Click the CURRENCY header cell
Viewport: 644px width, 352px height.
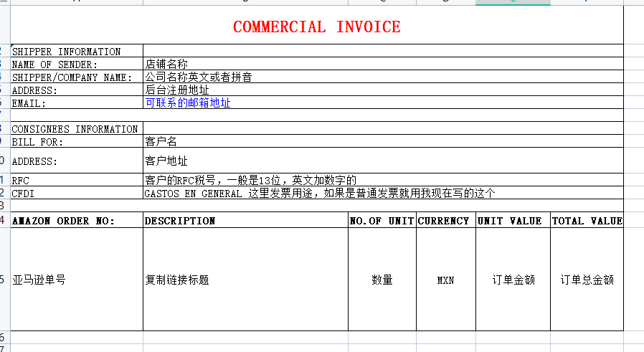pyautogui.click(x=446, y=220)
